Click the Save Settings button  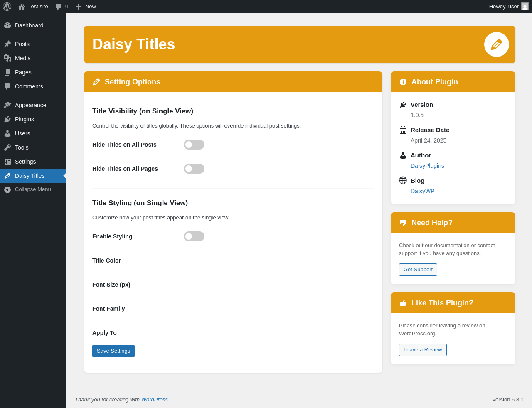click(113, 351)
